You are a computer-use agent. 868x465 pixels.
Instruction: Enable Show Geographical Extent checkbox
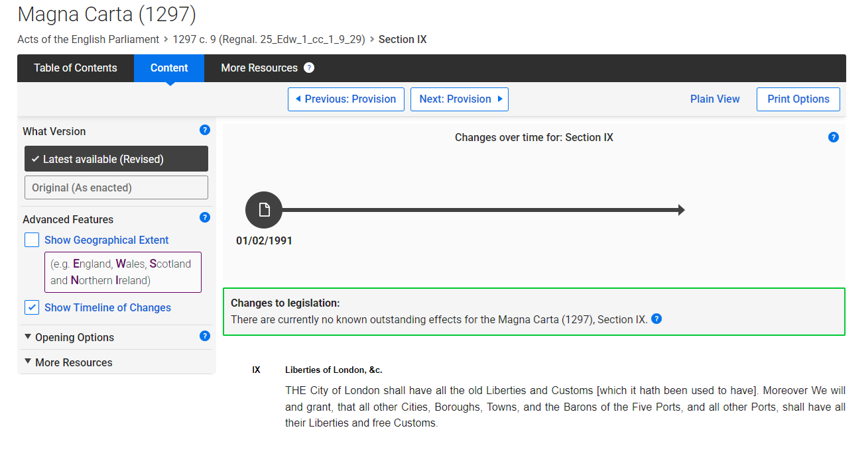[32, 240]
